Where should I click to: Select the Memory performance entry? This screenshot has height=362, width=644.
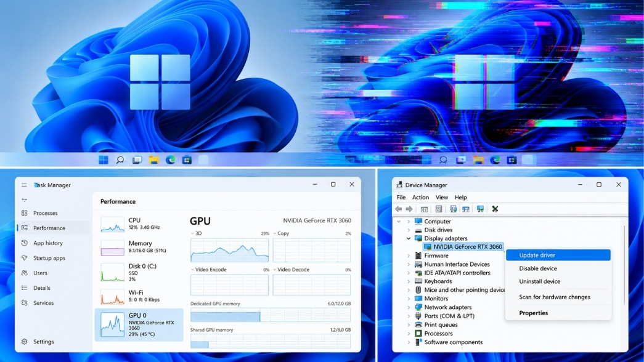pyautogui.click(x=139, y=247)
